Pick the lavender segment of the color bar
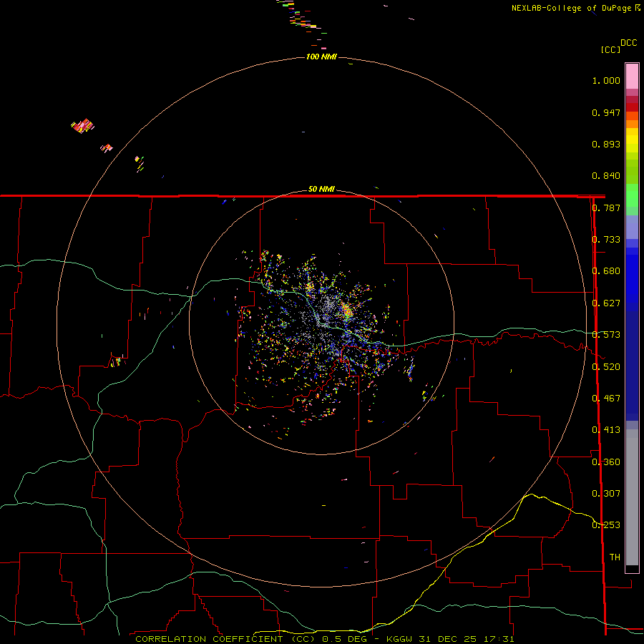The image size is (644, 644). pyautogui.click(x=632, y=227)
